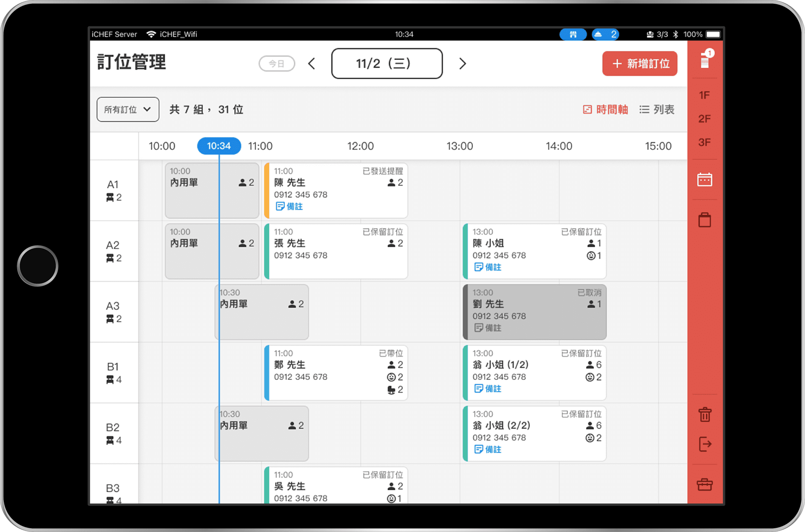The width and height of the screenshot is (805, 532).
Task: Click the 已取消 status on 劉 先生 card
Action: pyautogui.click(x=589, y=292)
